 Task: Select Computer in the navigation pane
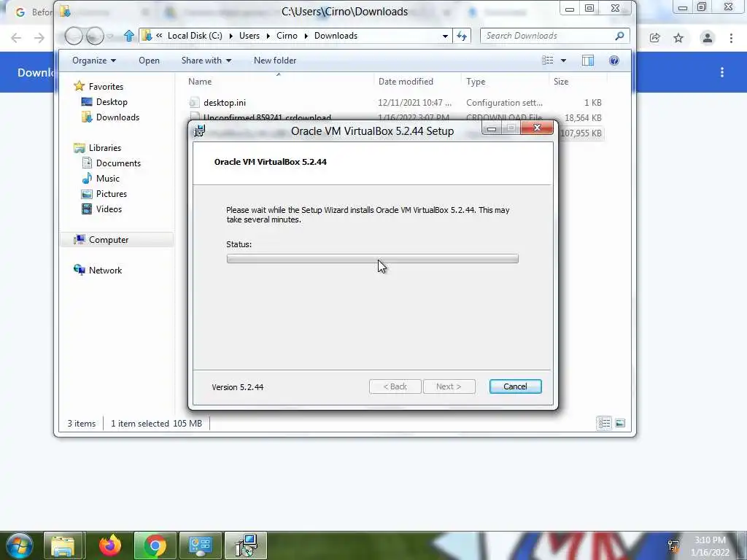101,239
